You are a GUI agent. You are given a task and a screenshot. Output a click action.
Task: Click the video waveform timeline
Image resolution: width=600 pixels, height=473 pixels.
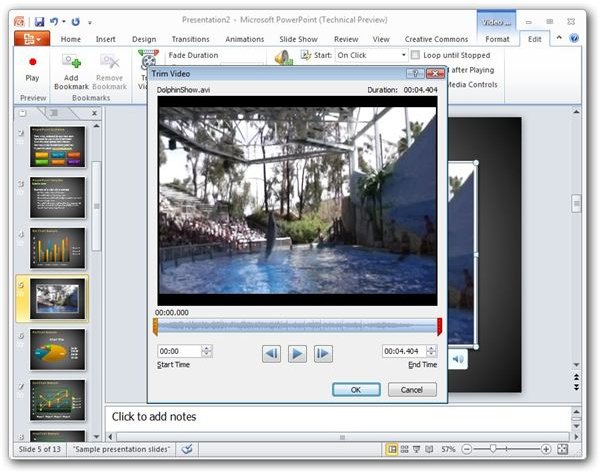coord(297,326)
